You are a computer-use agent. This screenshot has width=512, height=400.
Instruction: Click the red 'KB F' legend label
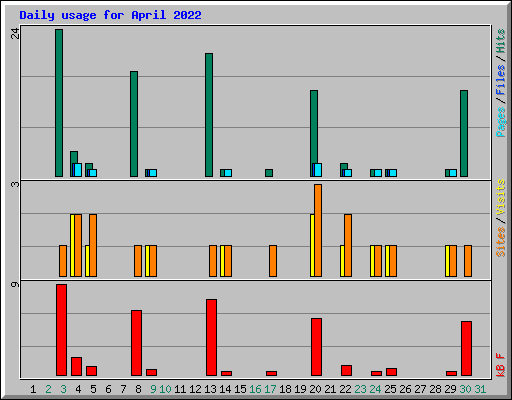pos(501,365)
